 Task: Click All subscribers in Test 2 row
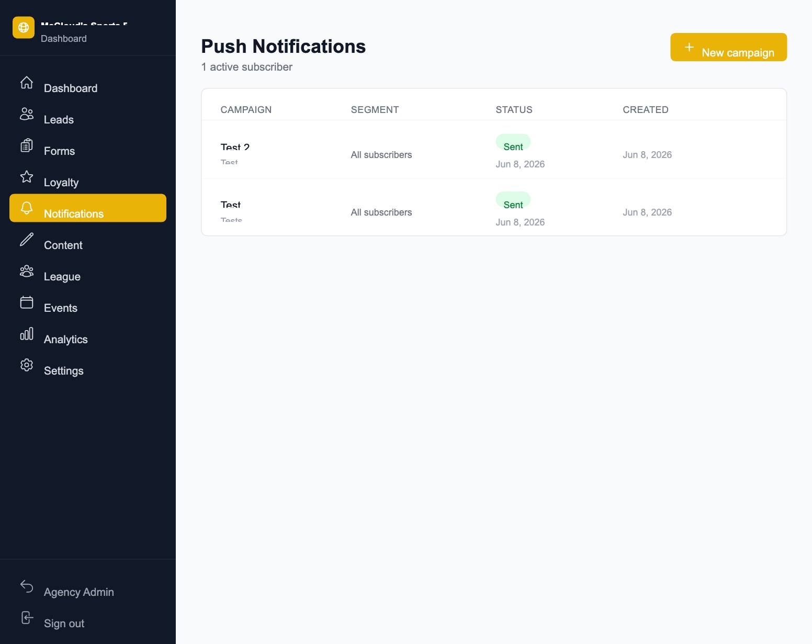(x=381, y=155)
